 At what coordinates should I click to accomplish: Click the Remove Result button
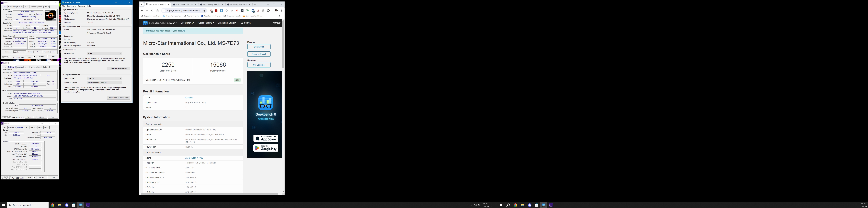pyautogui.click(x=259, y=54)
